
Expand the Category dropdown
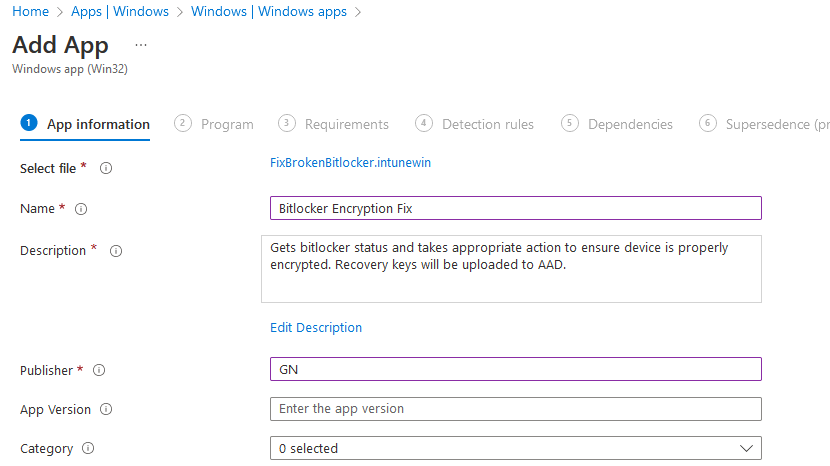515,449
